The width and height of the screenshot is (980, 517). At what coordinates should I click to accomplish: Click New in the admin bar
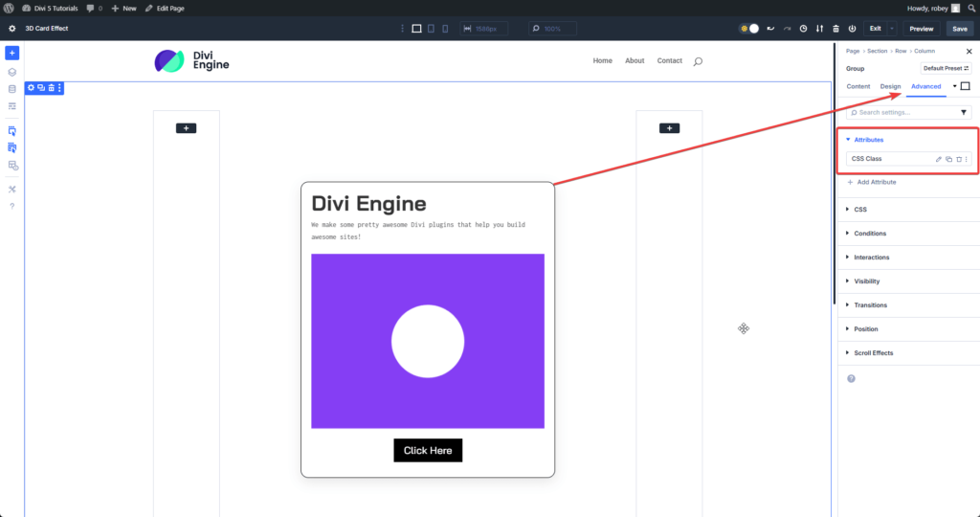[123, 8]
